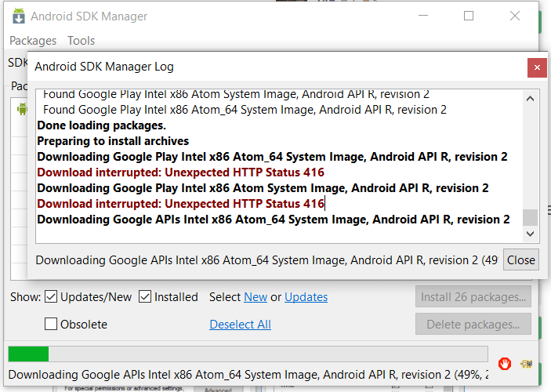Click the 'Preparing to install archives' log line
The height and width of the screenshot is (392, 551).
(x=113, y=141)
